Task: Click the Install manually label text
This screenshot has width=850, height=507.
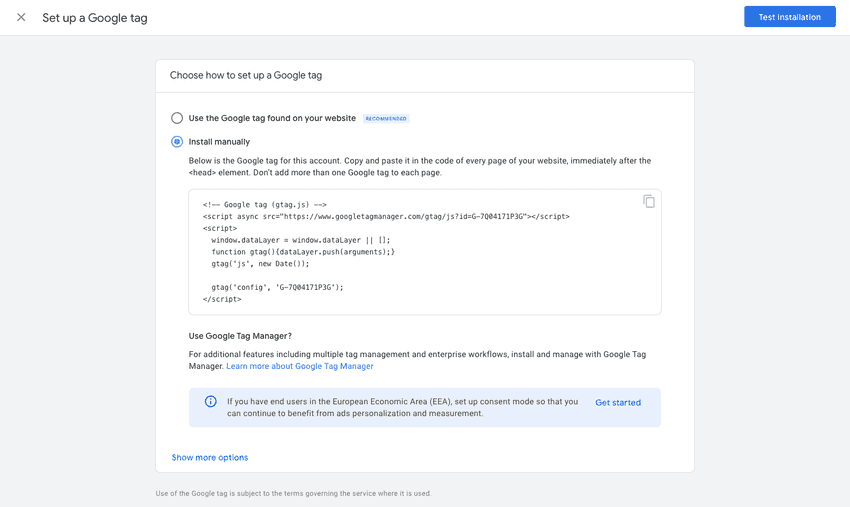Action: pyautogui.click(x=219, y=142)
